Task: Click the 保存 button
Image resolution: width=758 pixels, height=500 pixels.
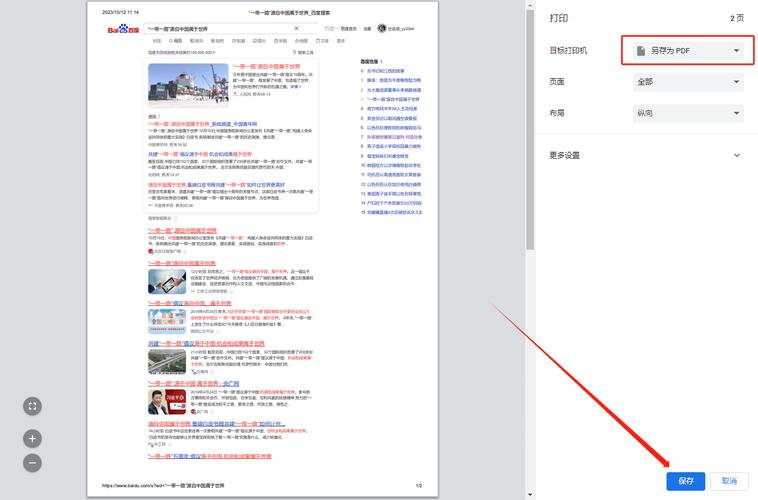Action: coord(686,481)
